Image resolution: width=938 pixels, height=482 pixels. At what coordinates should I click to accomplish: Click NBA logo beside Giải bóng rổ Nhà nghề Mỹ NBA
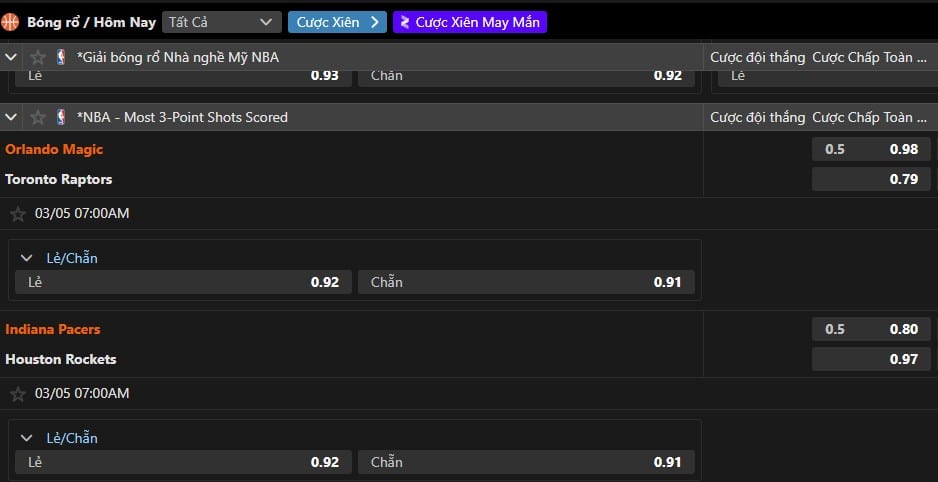coord(61,57)
